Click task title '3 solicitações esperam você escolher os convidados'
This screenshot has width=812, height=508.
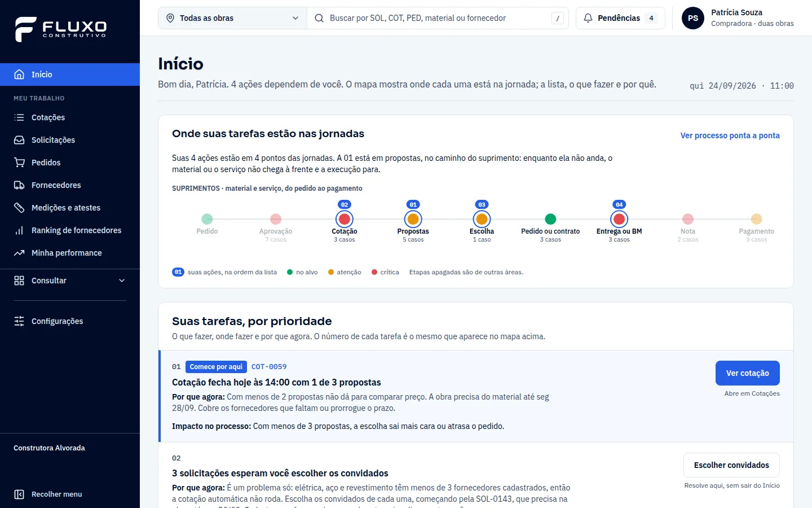[280, 474]
